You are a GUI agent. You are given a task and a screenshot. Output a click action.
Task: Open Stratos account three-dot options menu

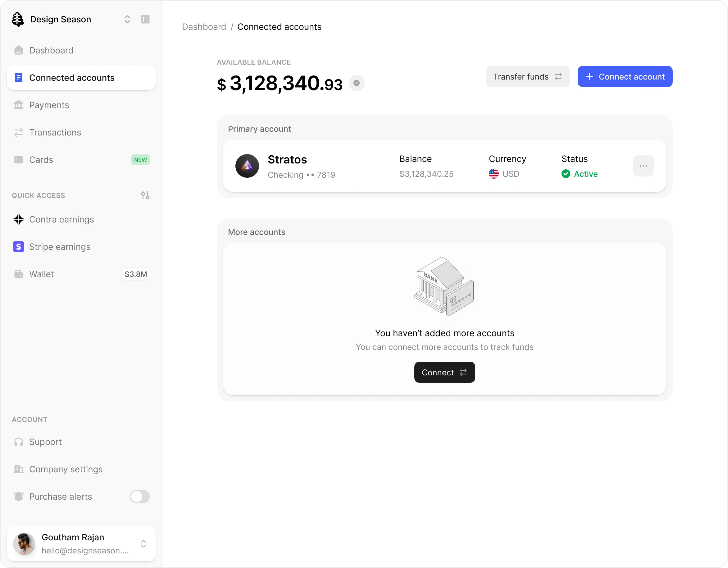click(643, 166)
